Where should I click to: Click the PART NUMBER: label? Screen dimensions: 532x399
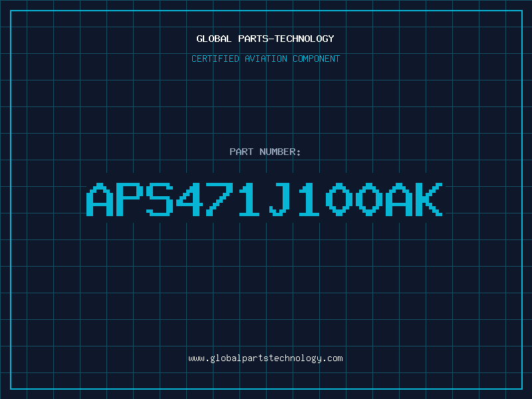265,152
